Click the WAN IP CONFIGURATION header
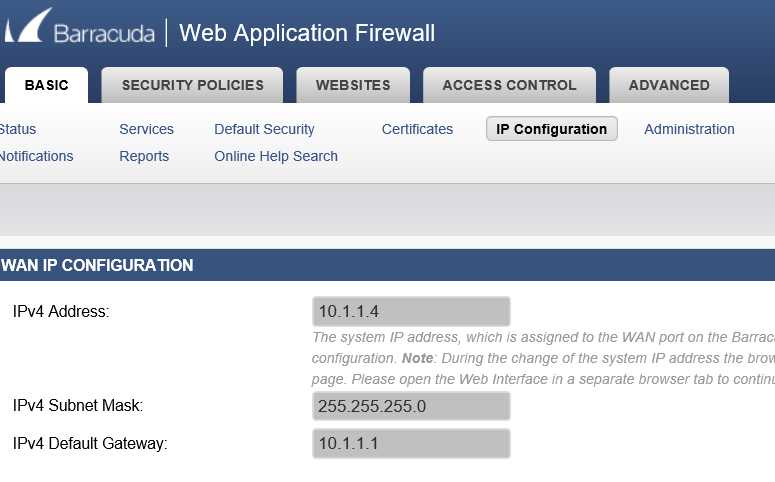This screenshot has width=775, height=482. (x=97, y=265)
